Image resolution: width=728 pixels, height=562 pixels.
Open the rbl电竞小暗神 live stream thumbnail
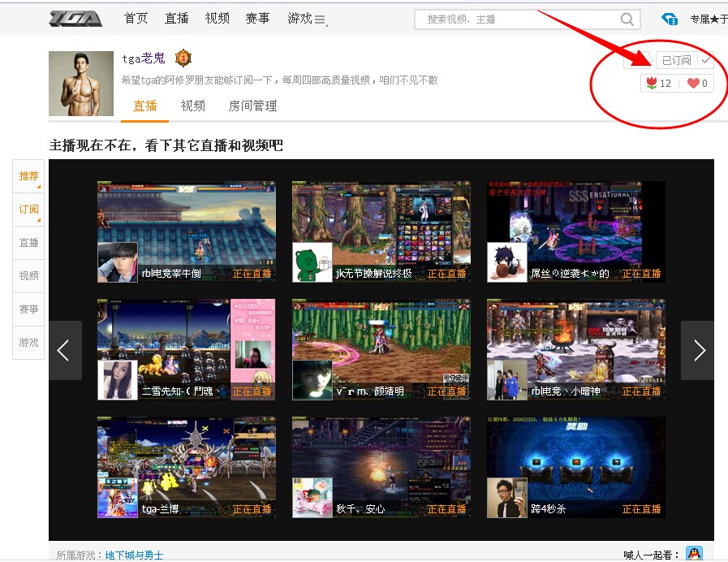[575, 349]
